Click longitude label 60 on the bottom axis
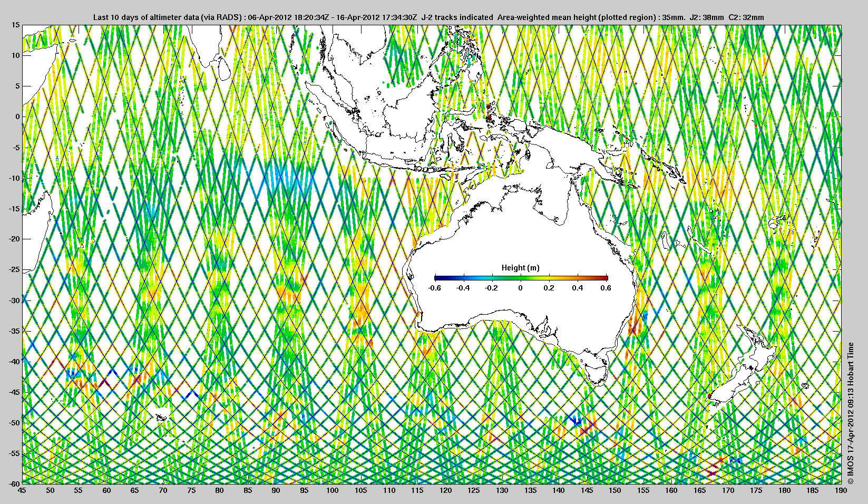This screenshot has width=868, height=504. (106, 490)
